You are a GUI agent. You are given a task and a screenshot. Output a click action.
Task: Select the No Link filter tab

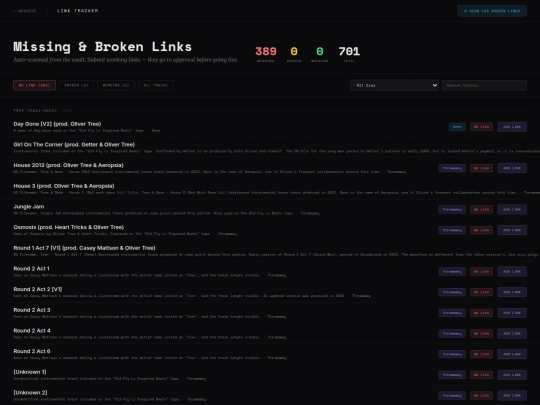tap(34, 85)
